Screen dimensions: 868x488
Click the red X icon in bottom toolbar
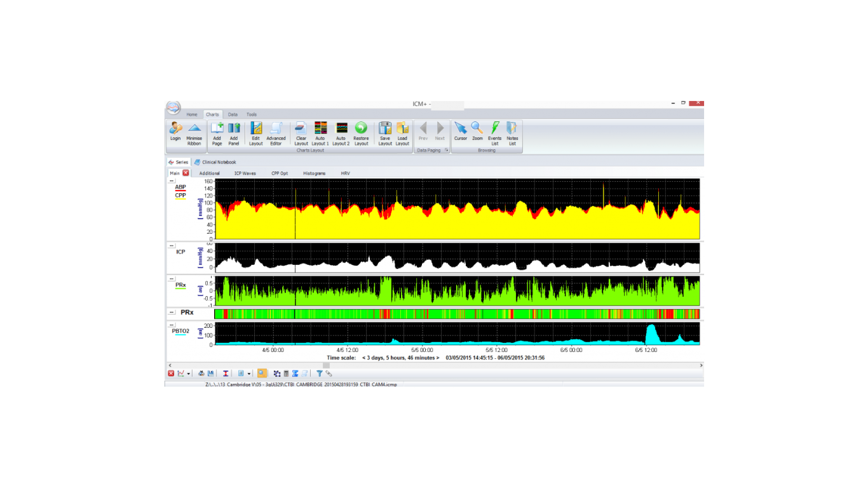(171, 374)
